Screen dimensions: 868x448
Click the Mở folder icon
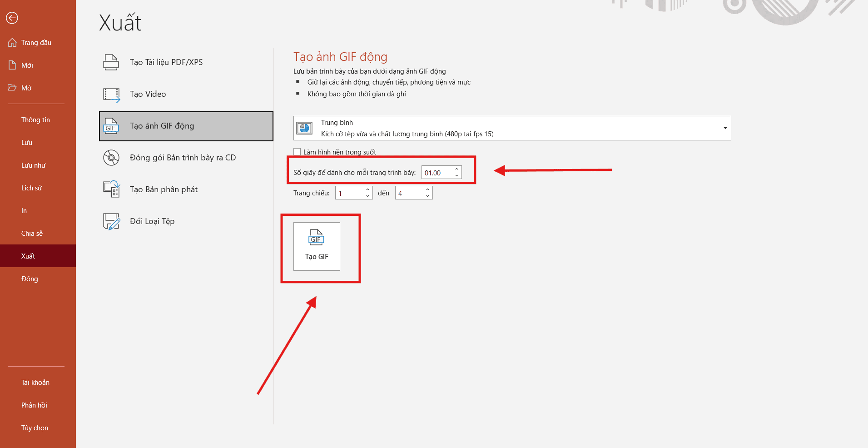click(12, 88)
